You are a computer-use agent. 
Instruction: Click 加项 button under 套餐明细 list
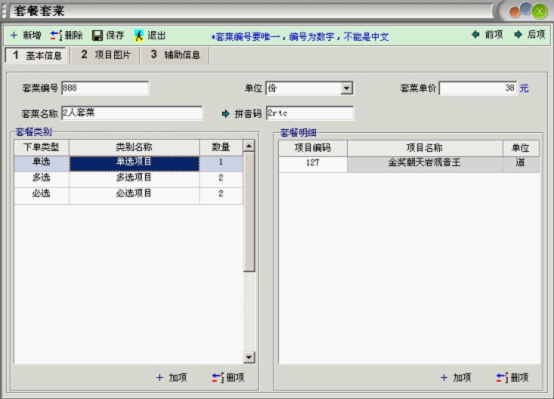[456, 378]
